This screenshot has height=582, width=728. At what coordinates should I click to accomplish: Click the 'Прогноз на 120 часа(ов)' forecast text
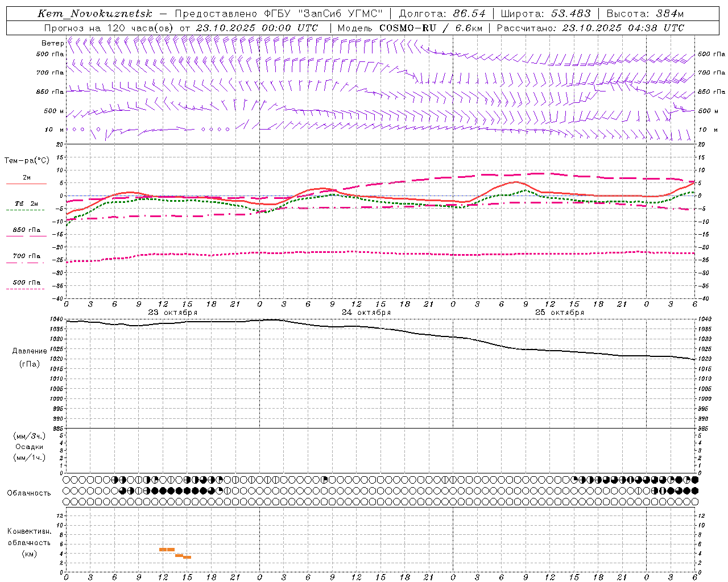tap(109, 28)
